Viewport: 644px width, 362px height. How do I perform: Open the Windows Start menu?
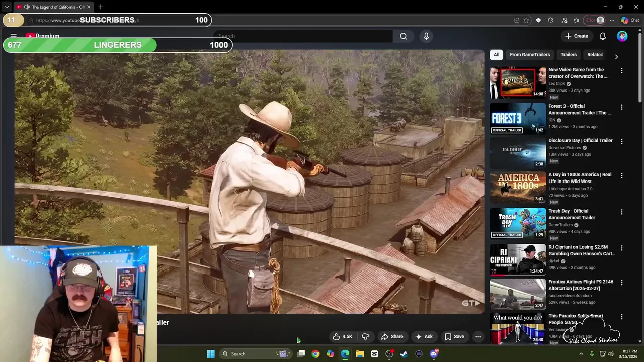pos(211,354)
